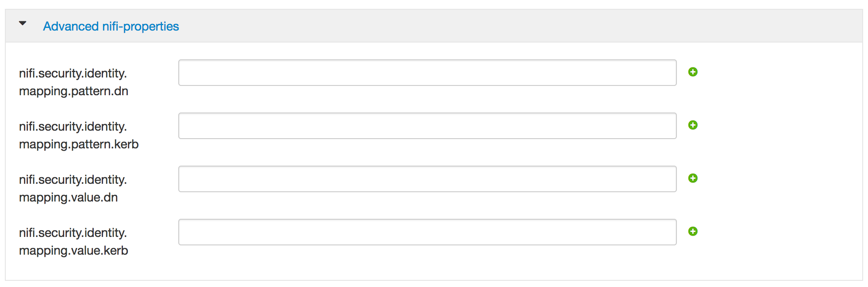Collapse the Advanced nifi-properties section triangle
Viewport: 868px width, 287px height.
[x=23, y=23]
